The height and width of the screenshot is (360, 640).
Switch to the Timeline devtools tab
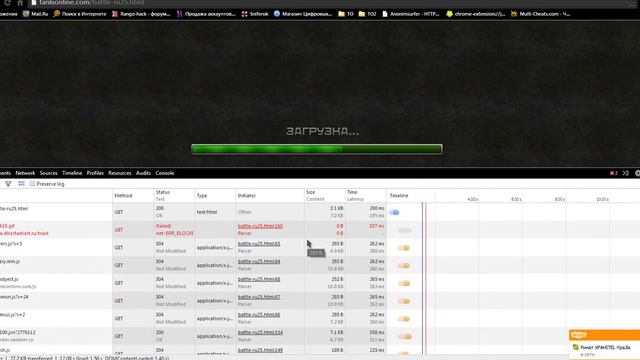pyautogui.click(x=72, y=173)
